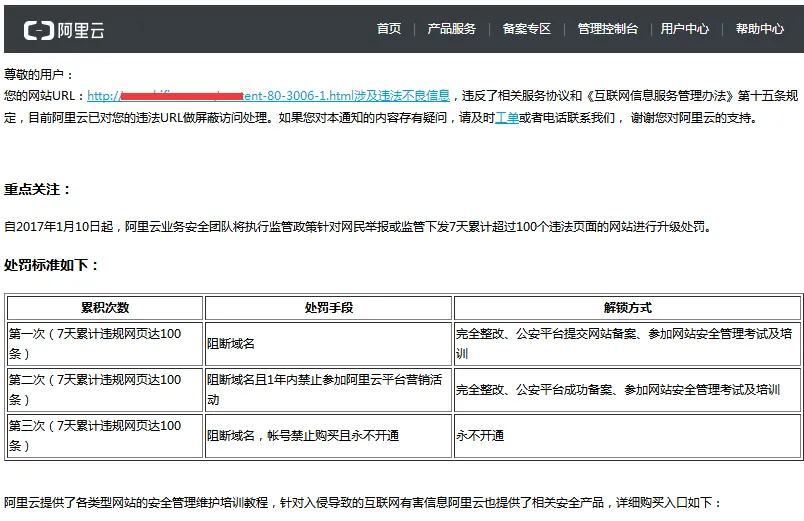The height and width of the screenshot is (521, 804).
Task: Select the 公安平台提交网站备案 unlock cell
Action: 628,344
